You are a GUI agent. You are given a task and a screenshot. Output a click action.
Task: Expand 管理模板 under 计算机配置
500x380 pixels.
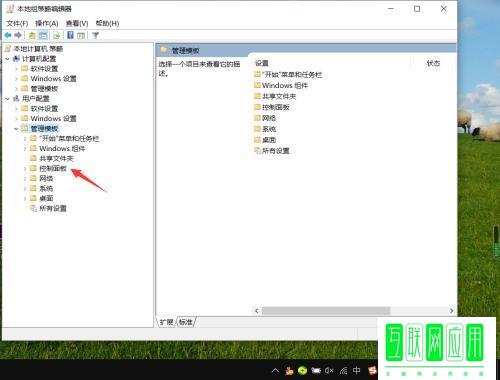(16, 89)
